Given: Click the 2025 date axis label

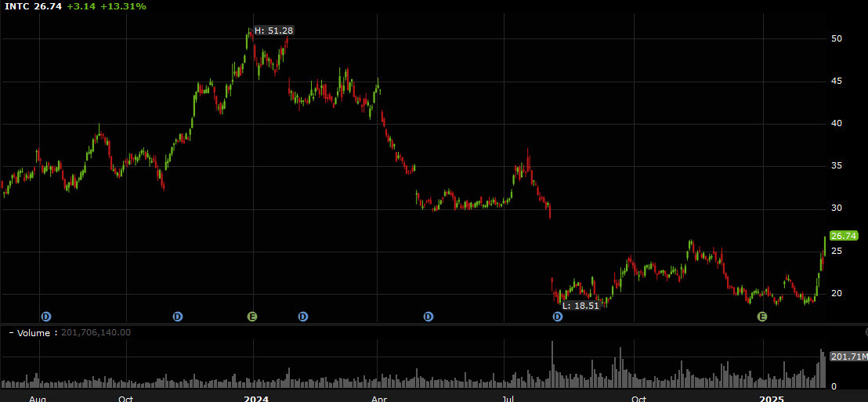Looking at the screenshot, I should [x=772, y=399].
